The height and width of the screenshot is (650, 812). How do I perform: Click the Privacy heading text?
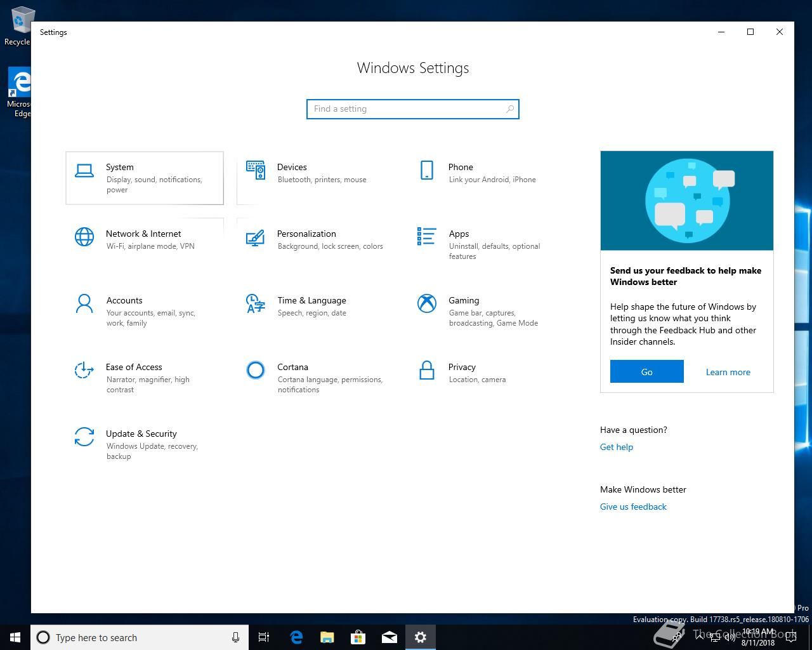[462, 367]
